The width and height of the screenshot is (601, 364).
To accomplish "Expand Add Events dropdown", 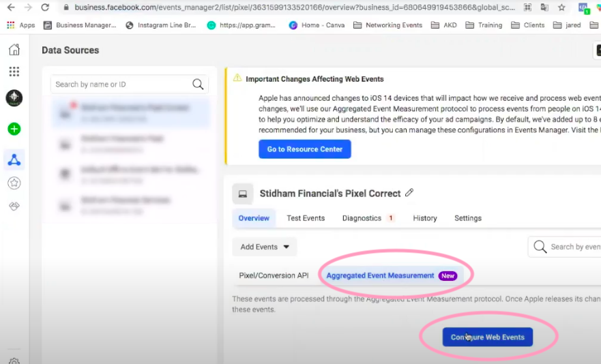I will point(265,247).
